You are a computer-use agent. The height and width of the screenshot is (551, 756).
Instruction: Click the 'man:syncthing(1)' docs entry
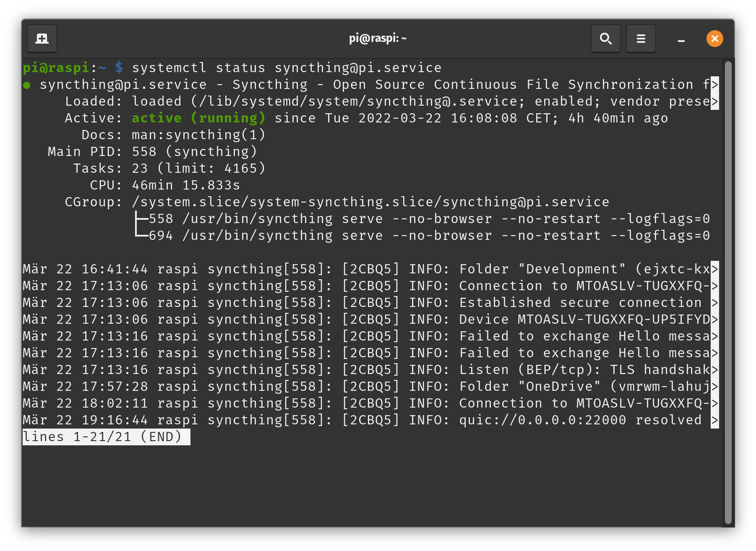pos(198,135)
